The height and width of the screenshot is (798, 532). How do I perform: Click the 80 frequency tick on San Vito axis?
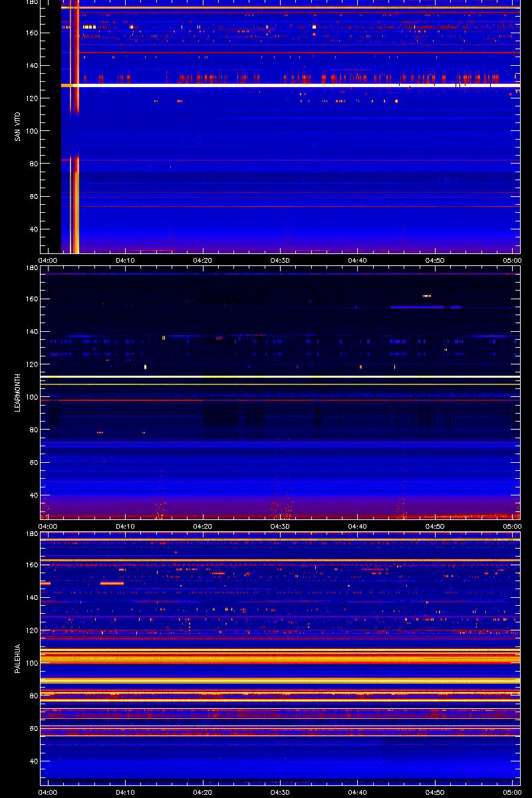tap(33, 164)
